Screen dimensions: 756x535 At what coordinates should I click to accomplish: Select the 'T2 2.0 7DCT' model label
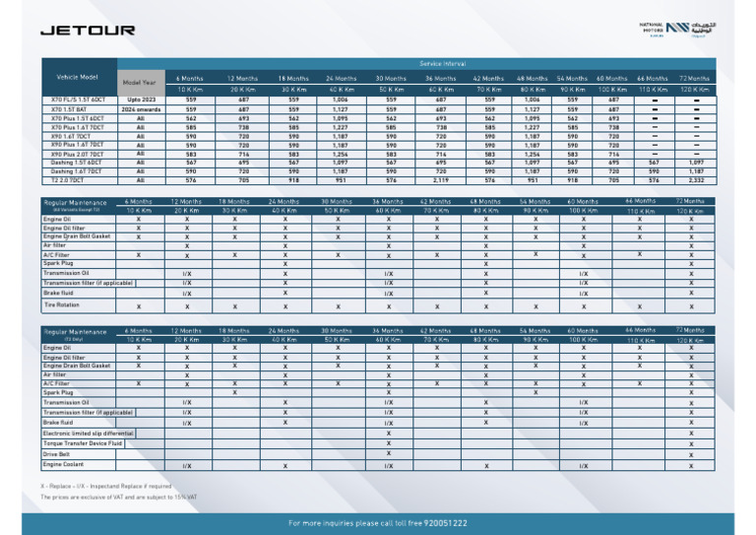click(x=67, y=180)
